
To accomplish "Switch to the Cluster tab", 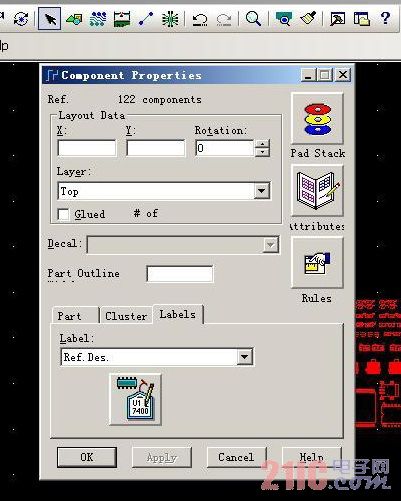I will (126, 316).
